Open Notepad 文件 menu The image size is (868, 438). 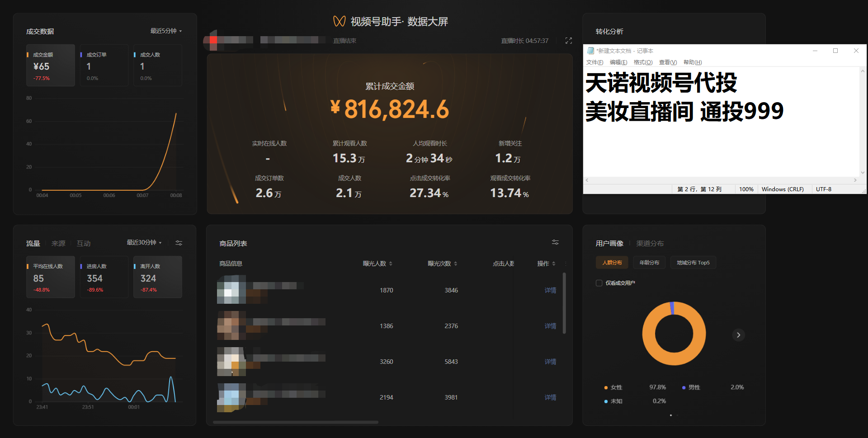tap(594, 62)
